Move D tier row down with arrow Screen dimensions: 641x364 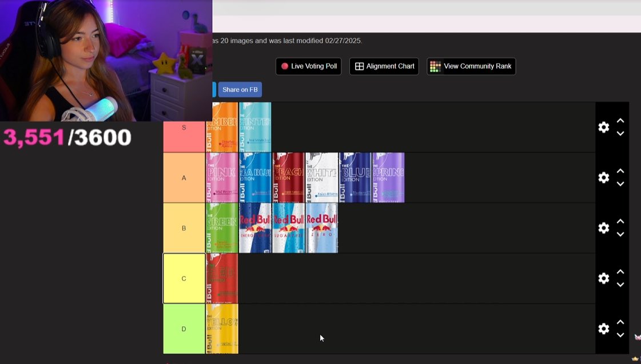(x=620, y=335)
